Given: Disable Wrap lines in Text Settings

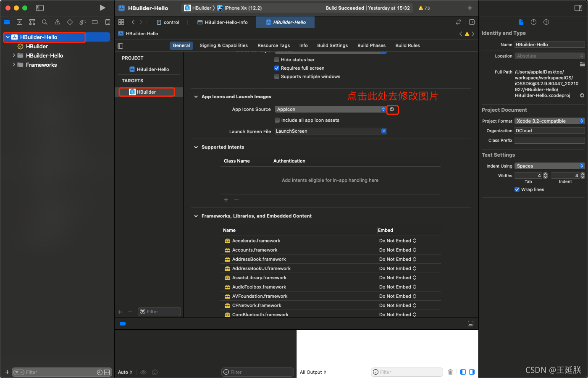Looking at the screenshot, I should point(517,189).
